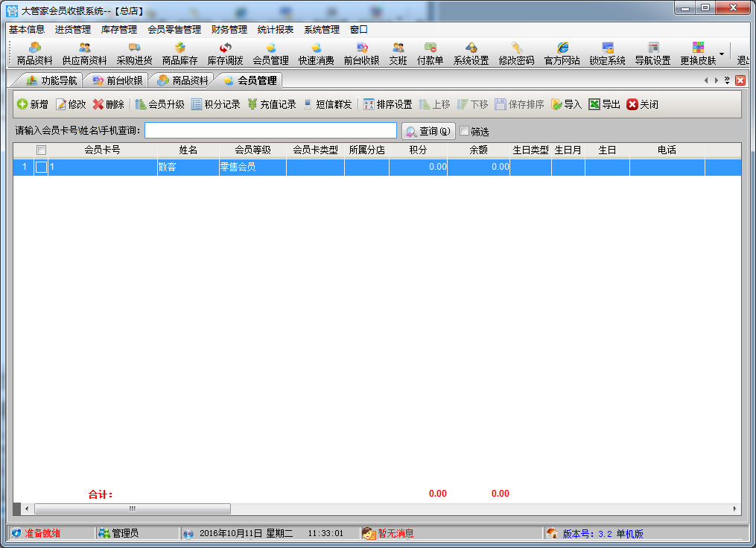Export members using 导出 Excel icon
The image size is (756, 548).
coord(603,103)
